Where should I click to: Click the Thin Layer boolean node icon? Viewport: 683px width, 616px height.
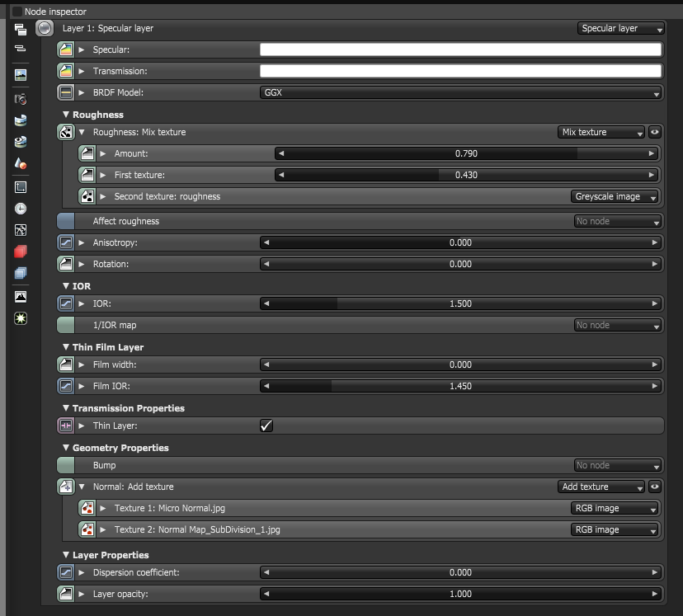click(66, 426)
